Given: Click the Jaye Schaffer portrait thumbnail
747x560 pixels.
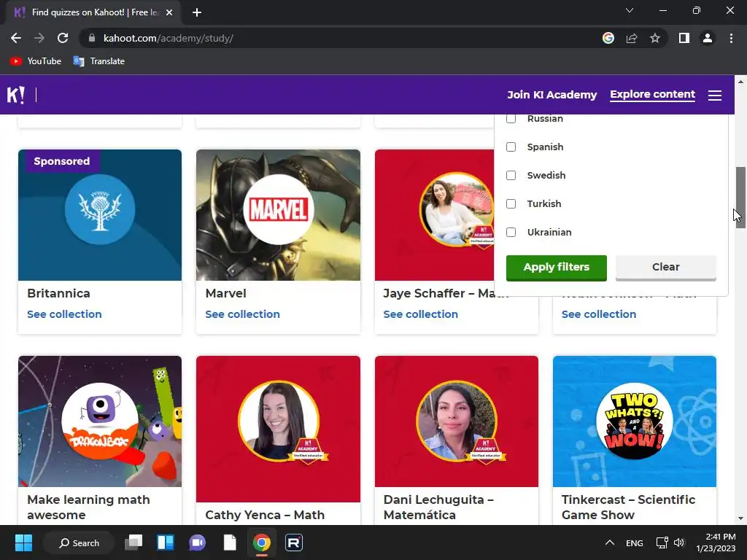Looking at the screenshot, I should 435,215.
